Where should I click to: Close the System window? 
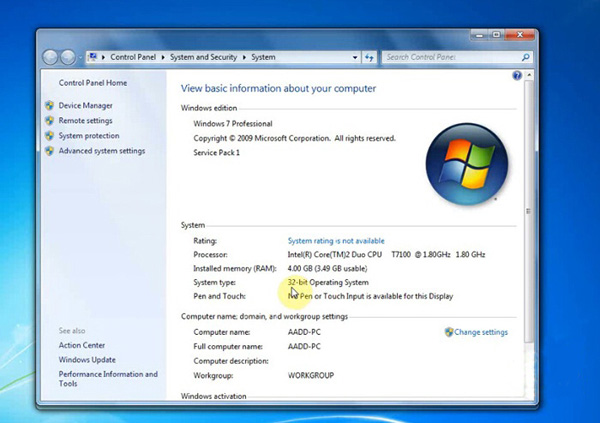point(520,35)
